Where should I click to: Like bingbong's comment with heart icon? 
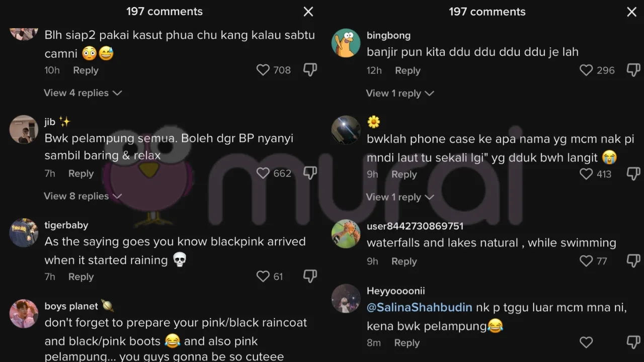tap(586, 70)
